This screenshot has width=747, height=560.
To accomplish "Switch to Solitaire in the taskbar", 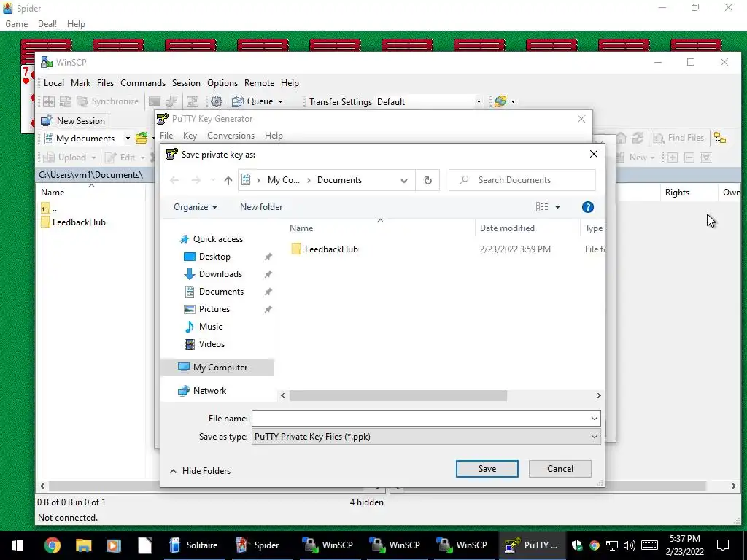I will click(194, 545).
